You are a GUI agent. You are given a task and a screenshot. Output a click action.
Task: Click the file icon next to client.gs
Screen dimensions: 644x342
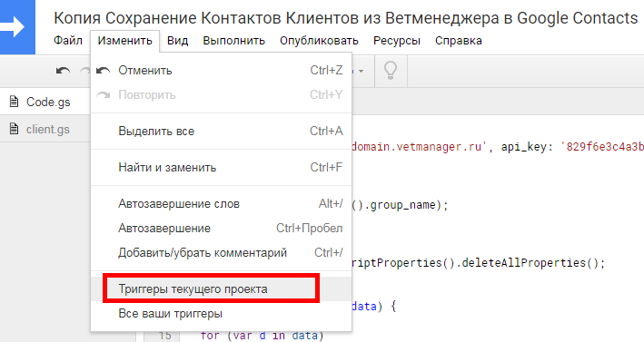click(x=14, y=129)
